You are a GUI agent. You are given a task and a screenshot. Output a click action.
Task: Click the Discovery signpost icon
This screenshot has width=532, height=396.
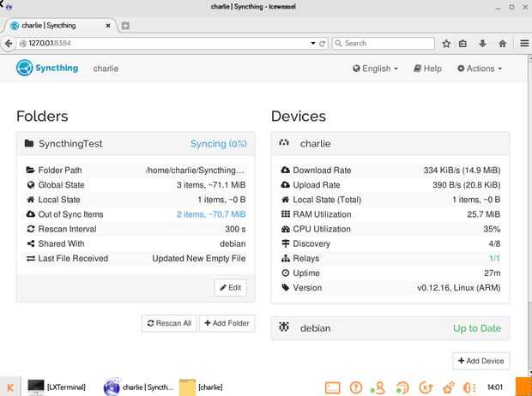(x=286, y=243)
